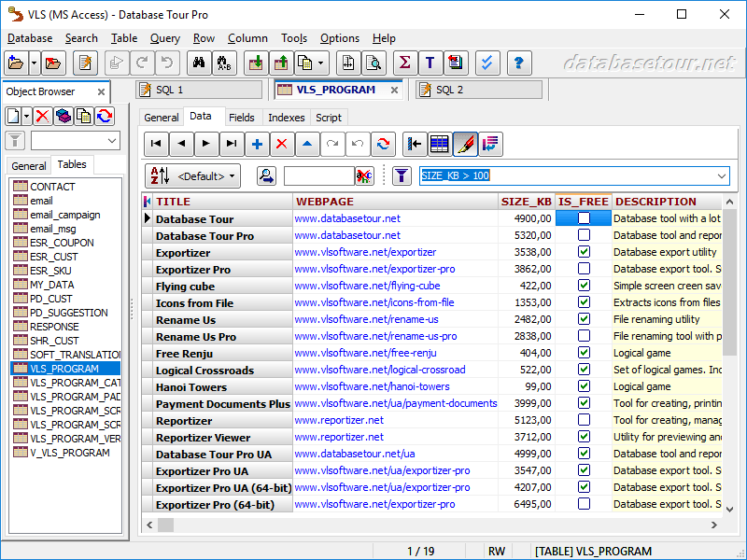The width and height of the screenshot is (747, 560).
Task: Refresh data with the data toolbar refresh icon
Action: (x=382, y=144)
